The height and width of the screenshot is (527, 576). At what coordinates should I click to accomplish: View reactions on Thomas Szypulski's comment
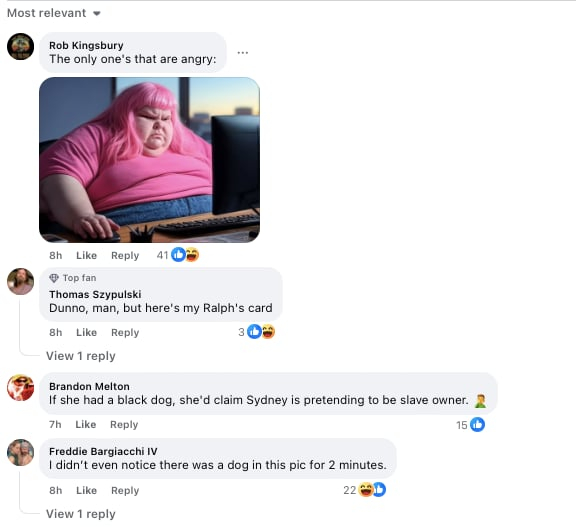pyautogui.click(x=256, y=332)
